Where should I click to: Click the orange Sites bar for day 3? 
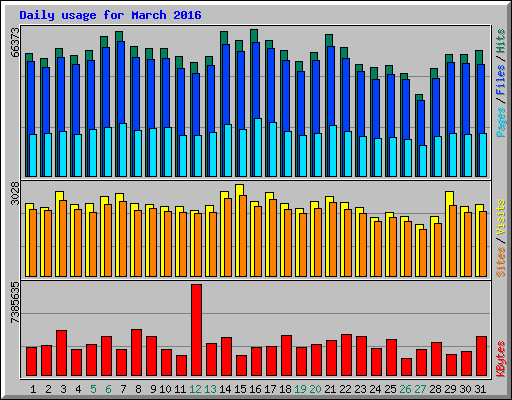[x=63, y=238]
